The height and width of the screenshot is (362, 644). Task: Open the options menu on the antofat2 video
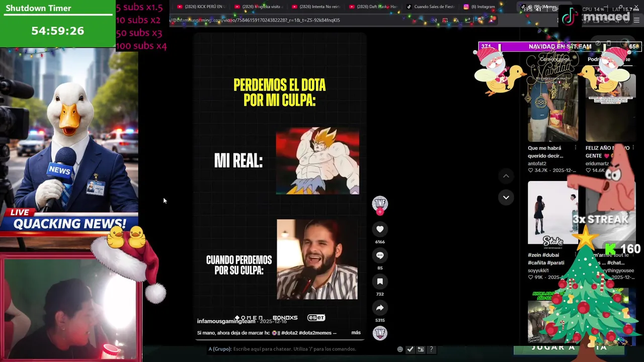[x=575, y=148]
